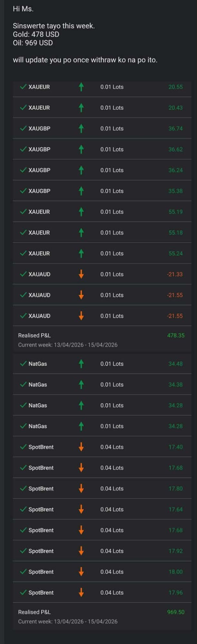Click the SpotBrent 17.96 profit value
This screenshot has width=197, height=644.
(176, 593)
